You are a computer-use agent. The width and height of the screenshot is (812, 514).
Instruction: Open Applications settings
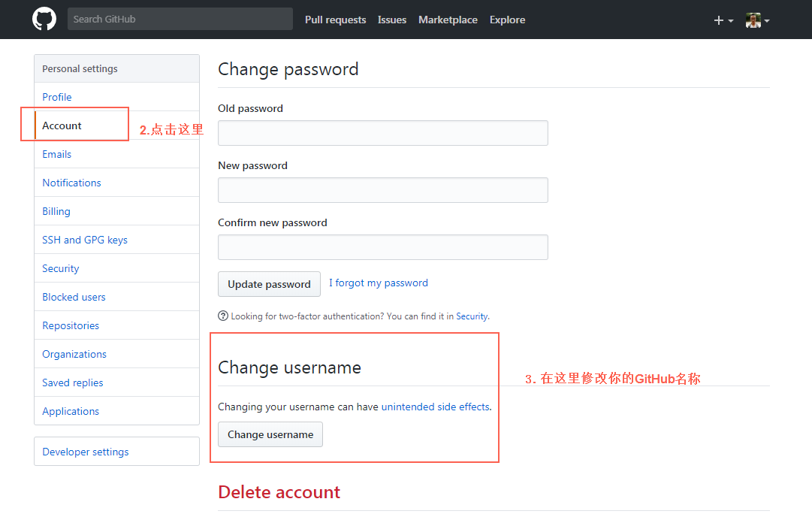pyautogui.click(x=116, y=411)
